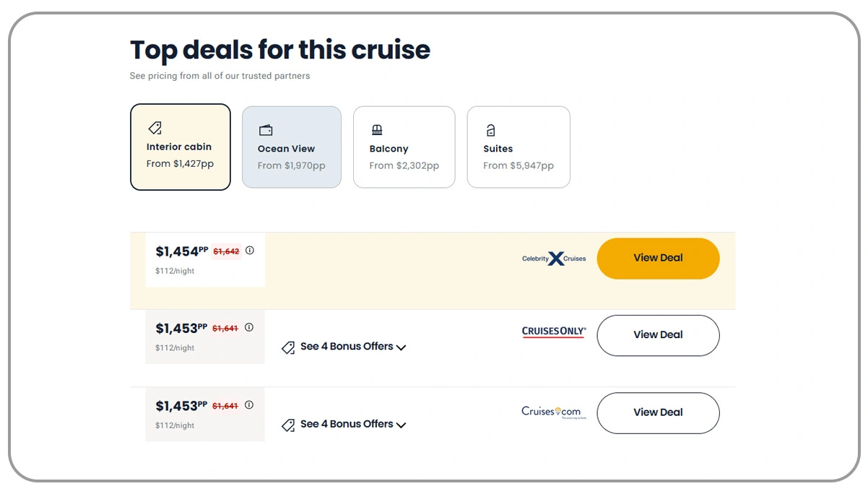Screen dimensions: 868x494
Task: Click info icon beside Cruises.com $1,453 price
Action: pyautogui.click(x=249, y=405)
